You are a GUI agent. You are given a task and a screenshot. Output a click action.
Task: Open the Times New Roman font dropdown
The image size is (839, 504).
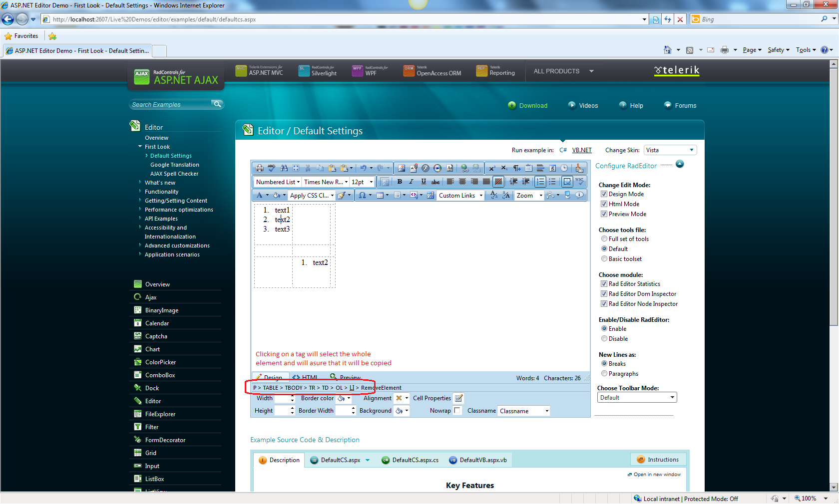(x=326, y=182)
